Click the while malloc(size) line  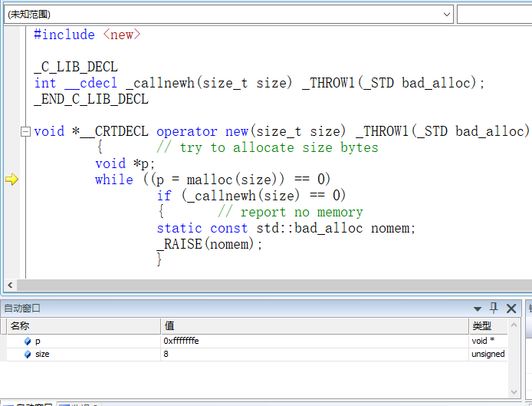point(213,180)
